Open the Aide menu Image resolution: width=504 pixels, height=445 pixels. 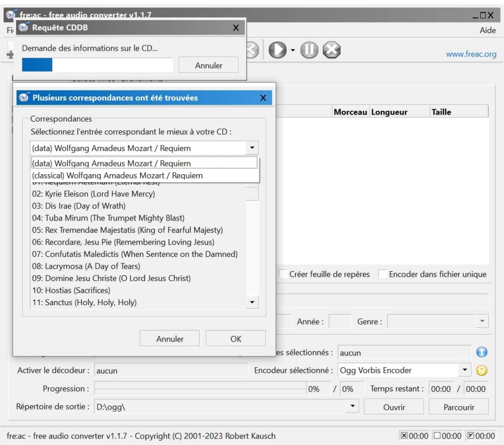point(488,30)
